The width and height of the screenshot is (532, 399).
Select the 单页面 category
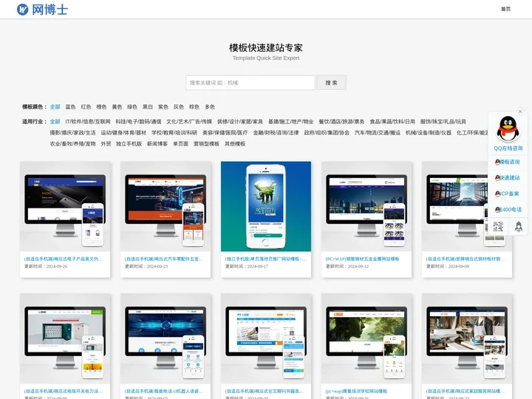tap(180, 144)
